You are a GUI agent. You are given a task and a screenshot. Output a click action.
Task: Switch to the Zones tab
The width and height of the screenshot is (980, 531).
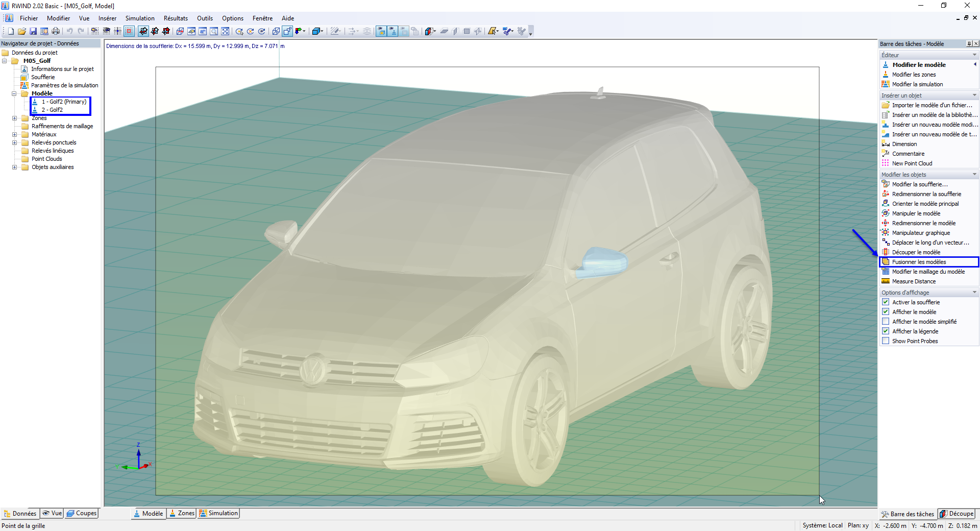click(x=182, y=513)
